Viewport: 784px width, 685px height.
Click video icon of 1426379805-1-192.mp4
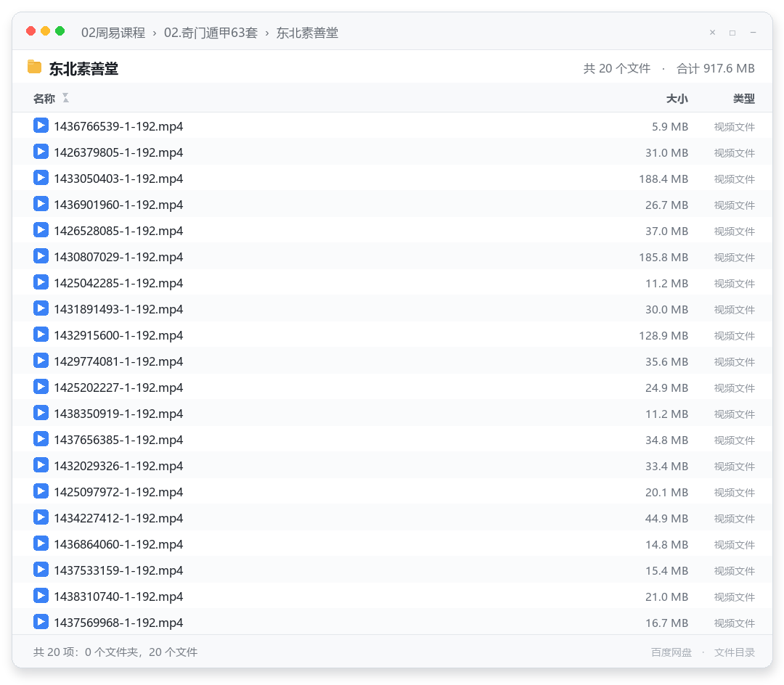41,152
